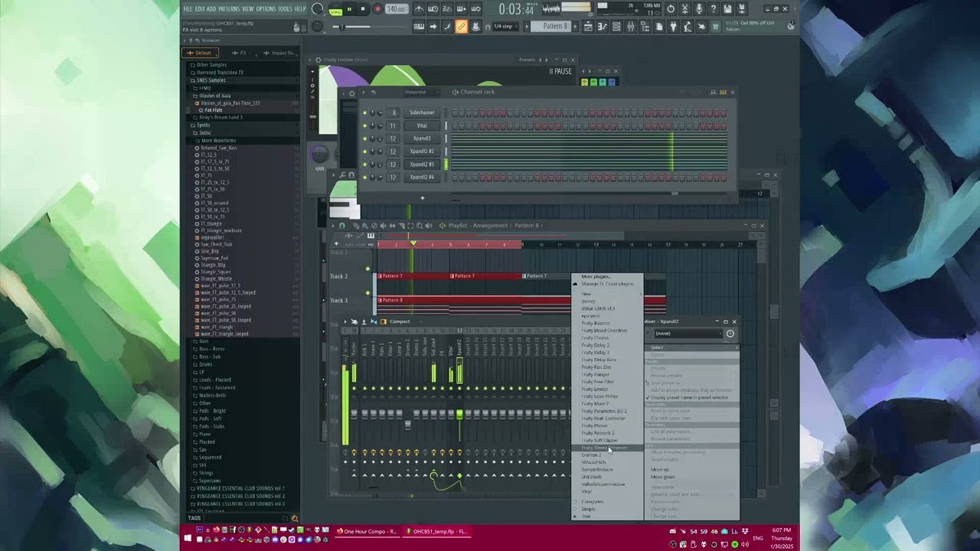Open the 1/4 step snap dropdown
This screenshot has width=980, height=551.
506,27
